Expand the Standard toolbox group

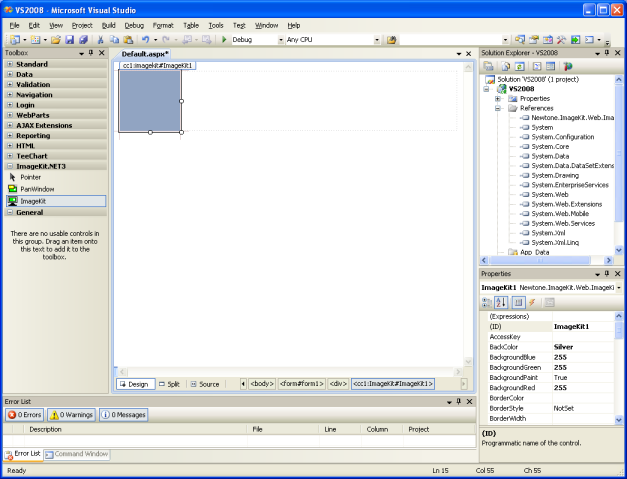pos(10,64)
